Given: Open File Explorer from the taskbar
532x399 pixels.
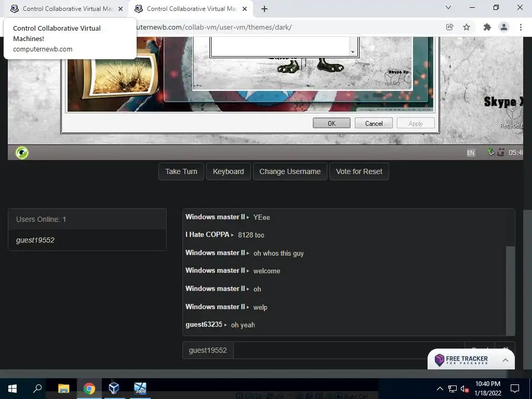Looking at the screenshot, I should coord(63,389).
